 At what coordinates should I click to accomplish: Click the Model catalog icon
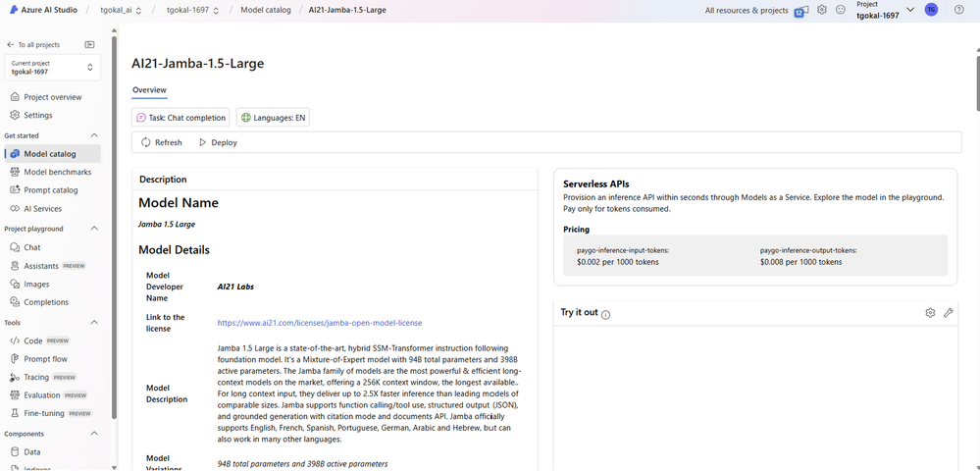tap(15, 154)
